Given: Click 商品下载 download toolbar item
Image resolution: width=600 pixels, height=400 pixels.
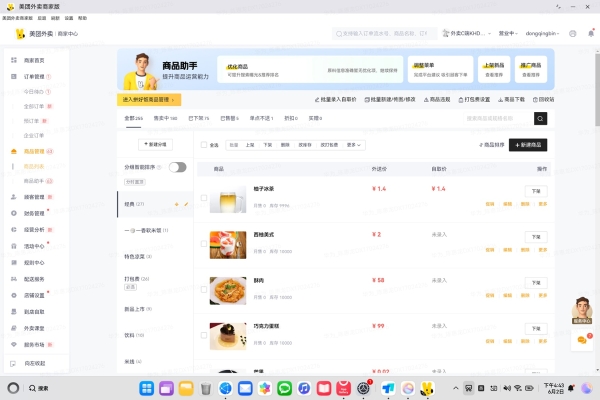Looking at the screenshot, I should (511, 100).
